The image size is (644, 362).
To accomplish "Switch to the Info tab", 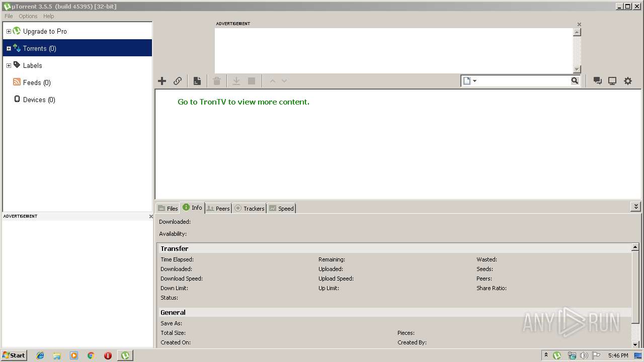I will pos(192,207).
